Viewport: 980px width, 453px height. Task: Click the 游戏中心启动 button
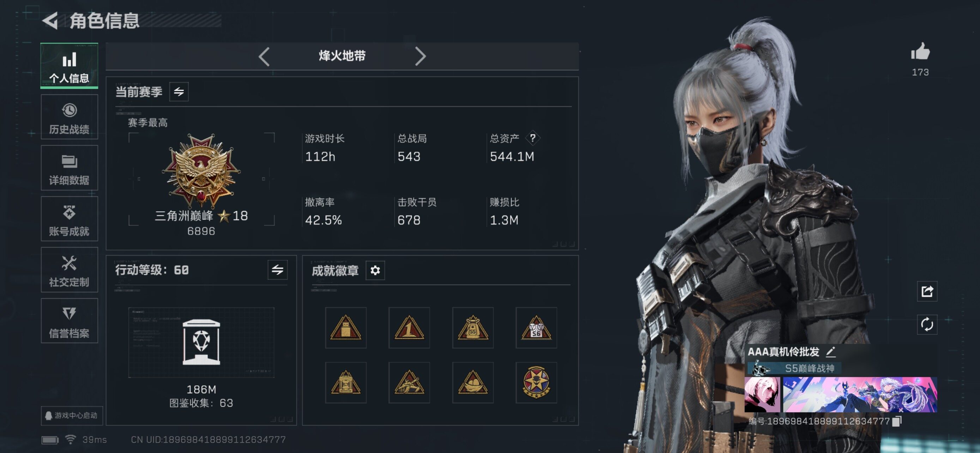[72, 415]
